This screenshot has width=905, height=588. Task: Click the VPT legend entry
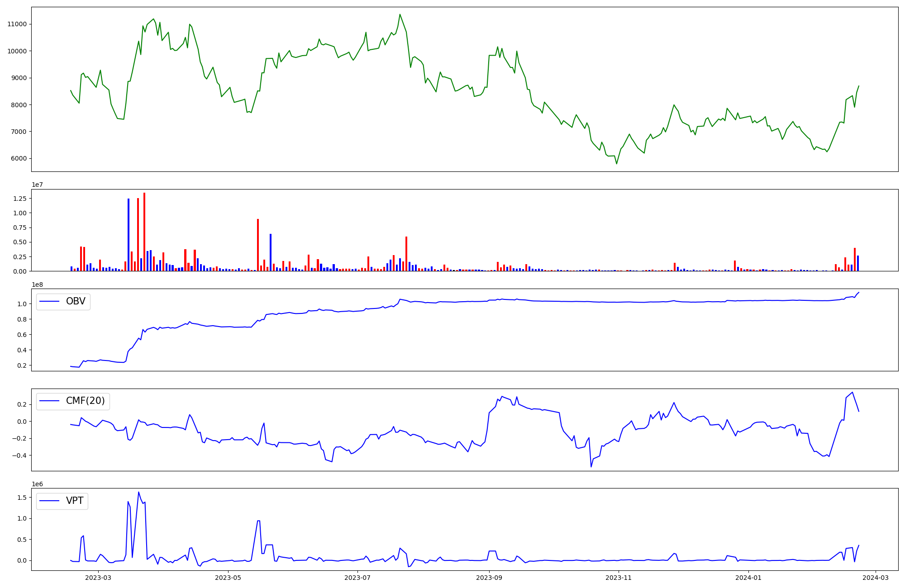coord(75,501)
